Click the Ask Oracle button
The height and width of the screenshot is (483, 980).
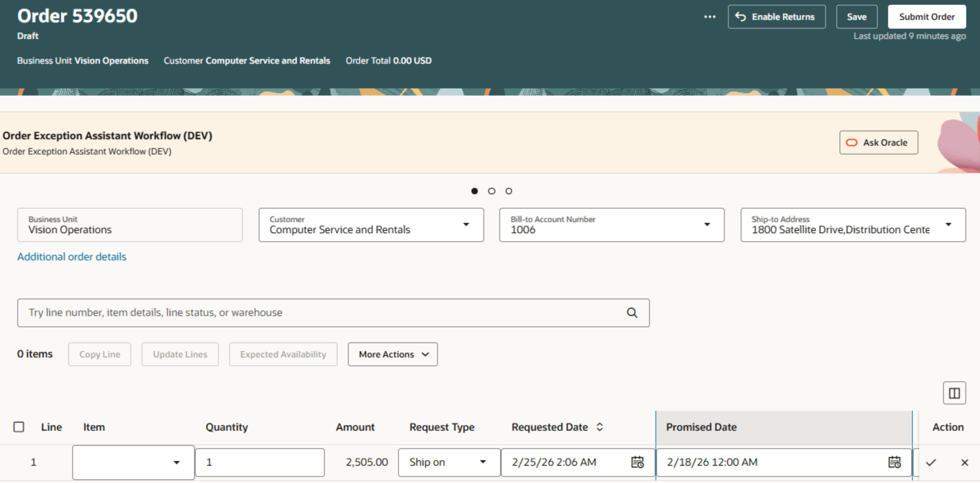pyautogui.click(x=879, y=143)
